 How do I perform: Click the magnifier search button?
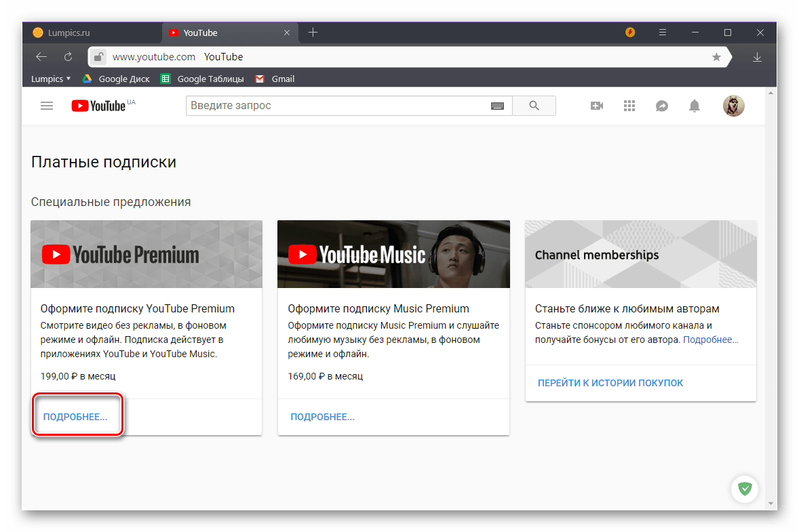534,105
